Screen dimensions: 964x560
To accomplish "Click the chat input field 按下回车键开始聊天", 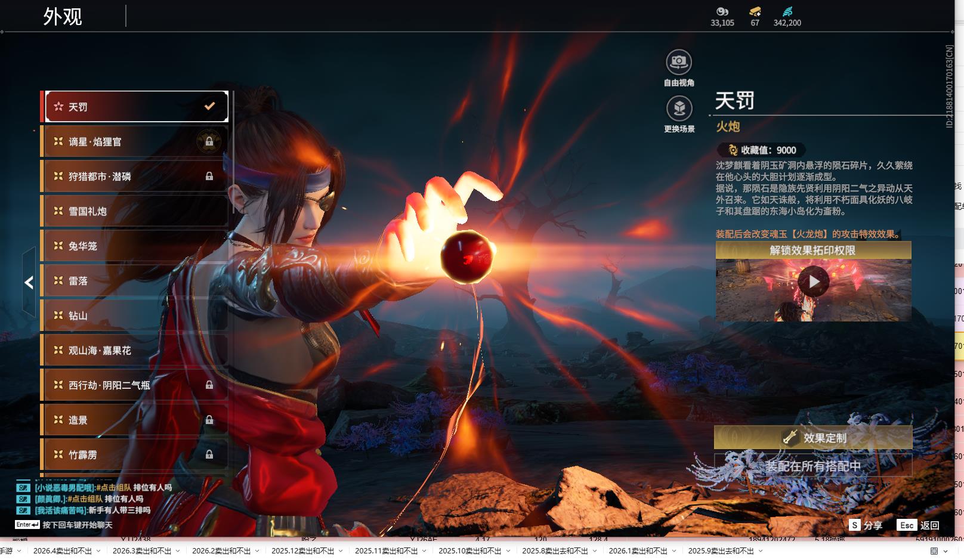I will tap(77, 525).
